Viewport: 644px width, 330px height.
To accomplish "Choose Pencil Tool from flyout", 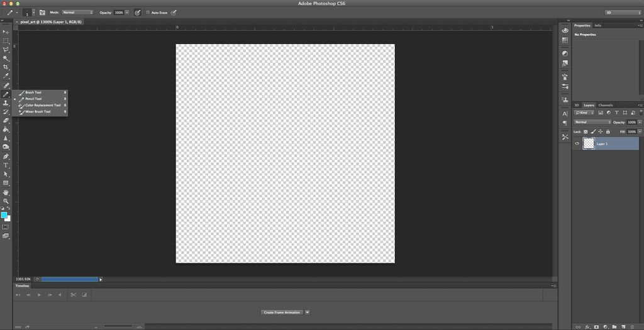I will click(x=40, y=99).
